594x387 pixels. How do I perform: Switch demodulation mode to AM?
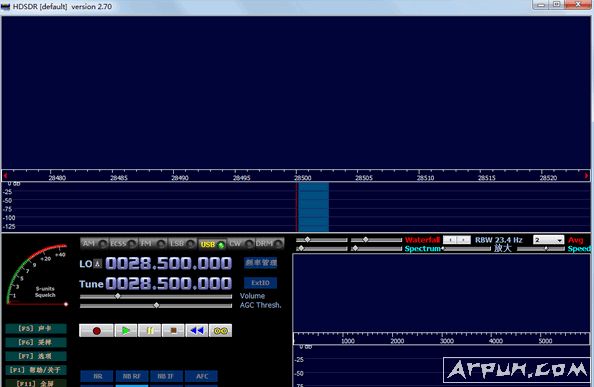click(94, 243)
